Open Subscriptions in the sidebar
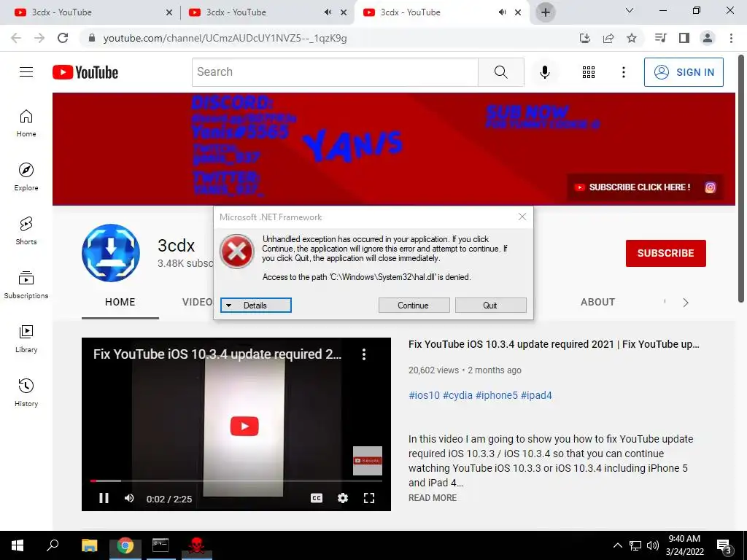Screen dimensions: 747x560 point(26,284)
